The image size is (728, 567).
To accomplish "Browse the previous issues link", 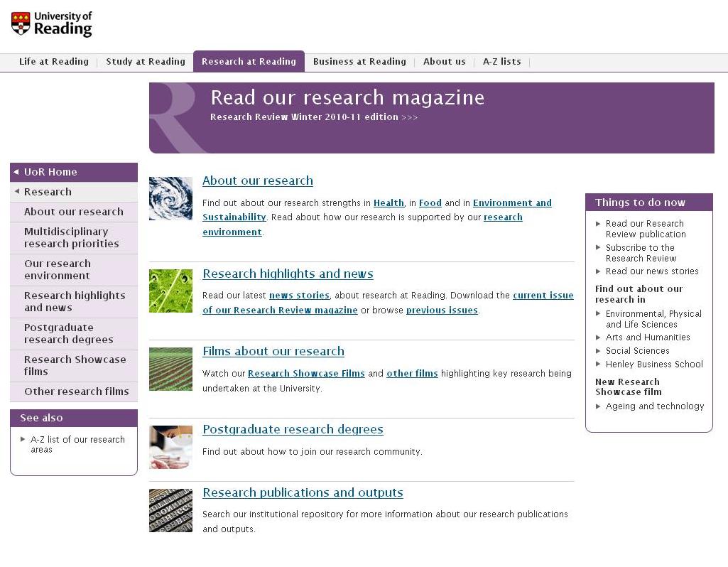I will coord(442,310).
